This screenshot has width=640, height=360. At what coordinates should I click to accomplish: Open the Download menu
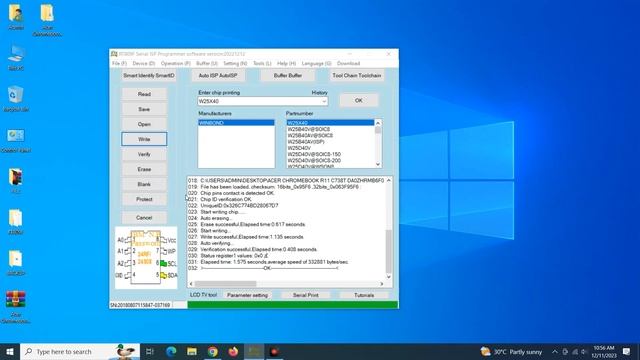tap(348, 64)
